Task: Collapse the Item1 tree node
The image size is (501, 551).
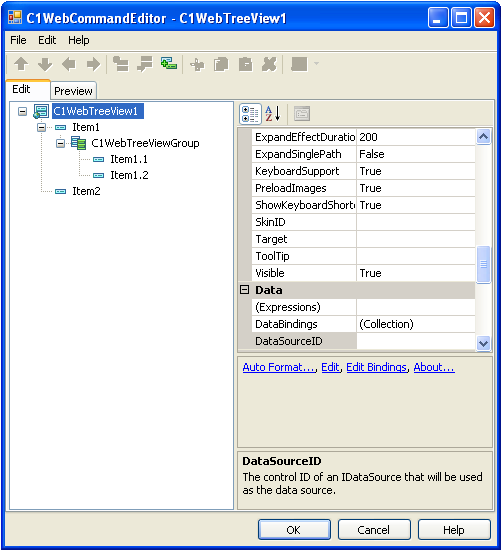Action: pos(41,127)
